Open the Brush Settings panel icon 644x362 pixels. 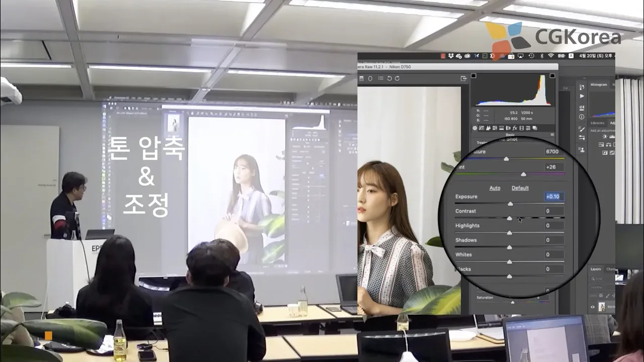(582, 129)
